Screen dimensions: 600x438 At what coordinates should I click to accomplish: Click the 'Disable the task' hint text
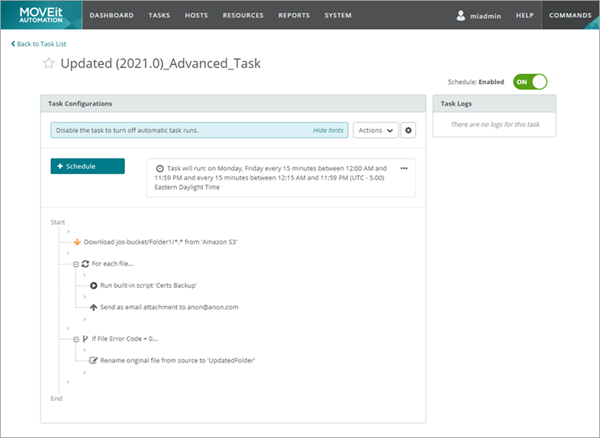tap(127, 130)
